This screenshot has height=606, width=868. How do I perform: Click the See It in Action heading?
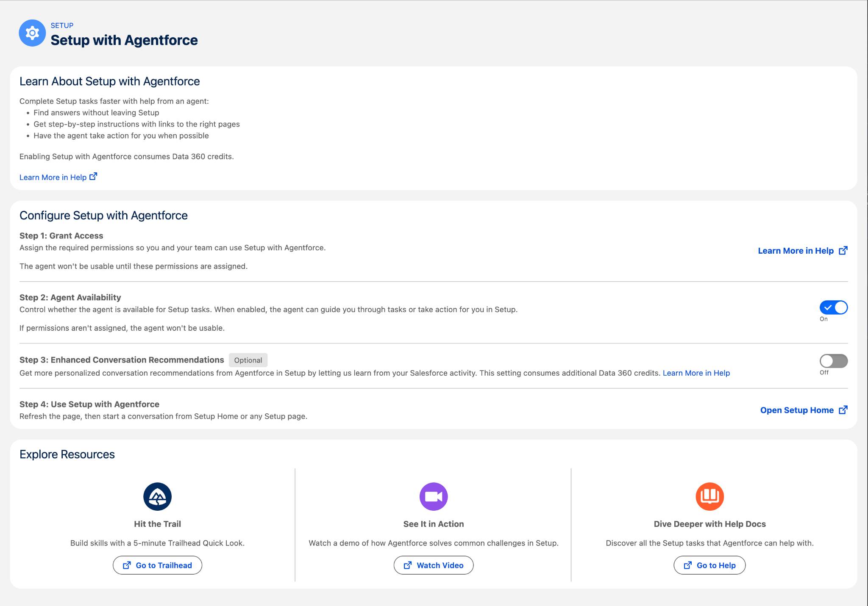(434, 524)
